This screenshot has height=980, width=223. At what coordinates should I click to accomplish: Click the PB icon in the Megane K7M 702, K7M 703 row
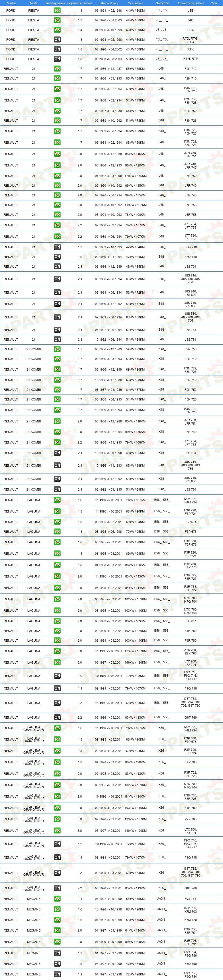57,909
